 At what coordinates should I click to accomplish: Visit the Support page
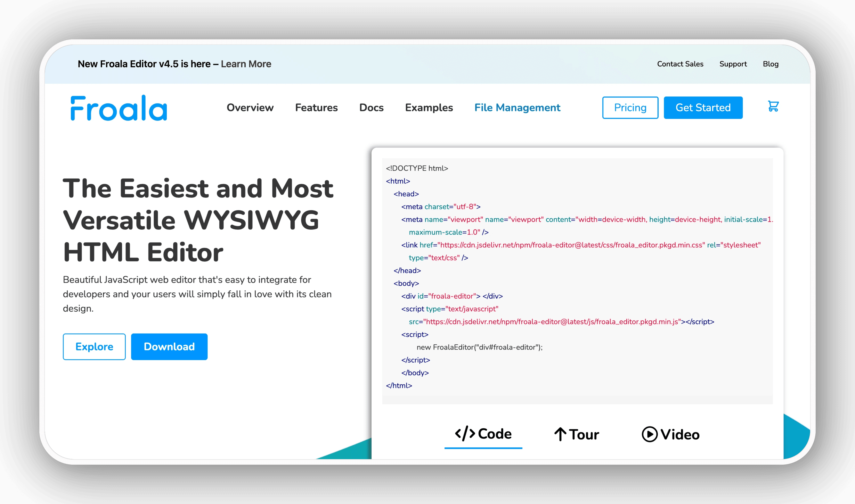733,64
